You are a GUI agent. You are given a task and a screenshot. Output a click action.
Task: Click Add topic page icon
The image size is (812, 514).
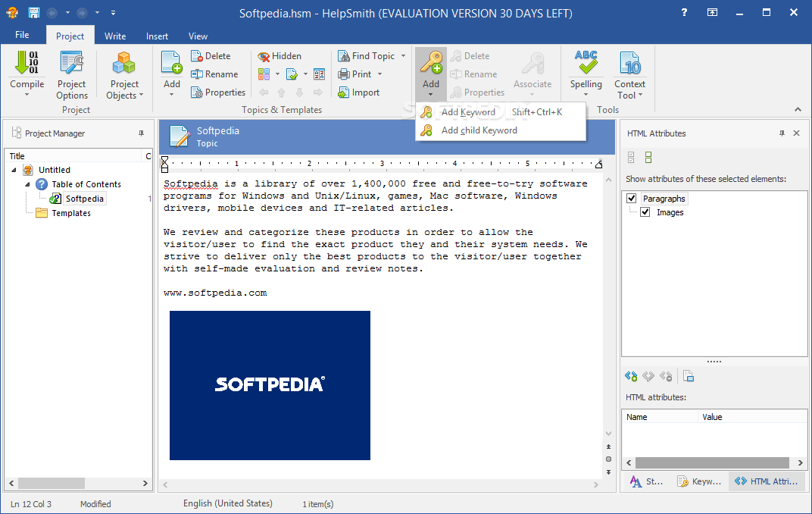(171, 63)
